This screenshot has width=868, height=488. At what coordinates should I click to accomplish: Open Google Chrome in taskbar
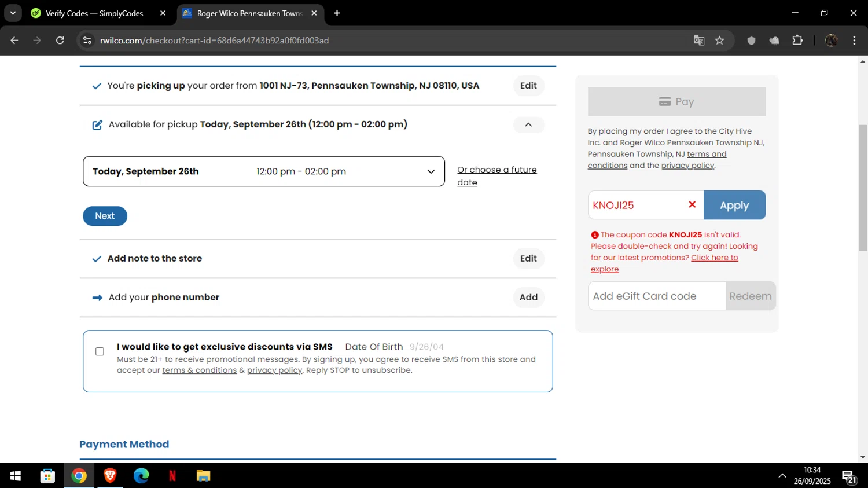coord(79,476)
